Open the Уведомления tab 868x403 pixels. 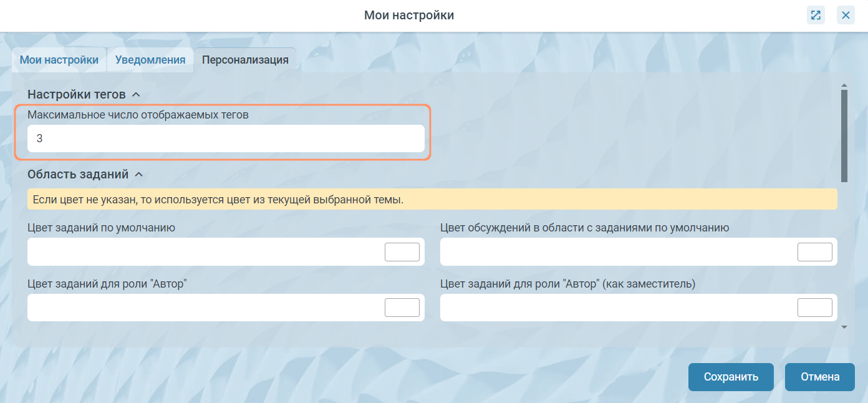[150, 60]
